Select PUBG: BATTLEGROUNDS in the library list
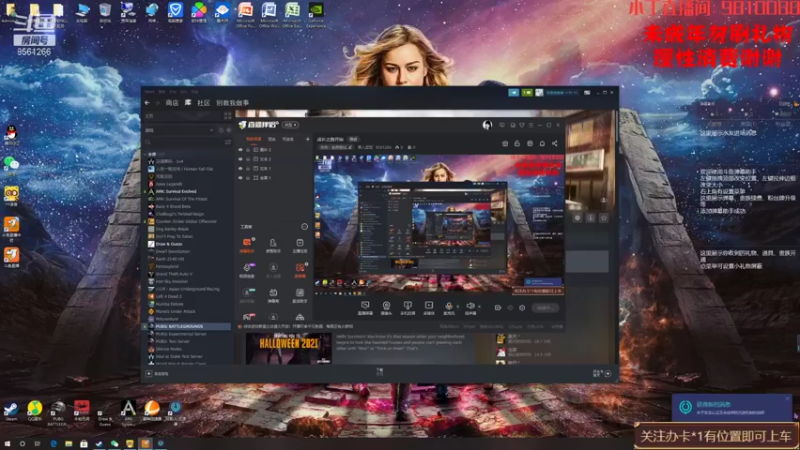The height and width of the screenshot is (450, 800). click(x=187, y=327)
